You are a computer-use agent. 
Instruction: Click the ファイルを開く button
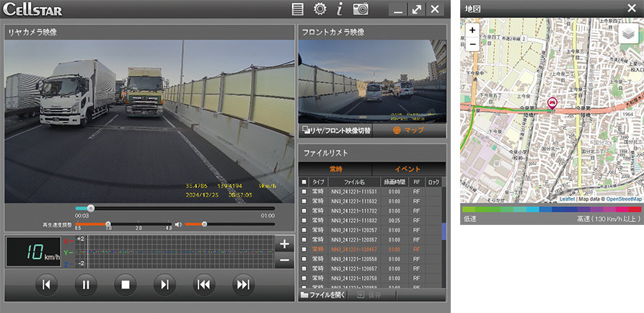(x=323, y=295)
